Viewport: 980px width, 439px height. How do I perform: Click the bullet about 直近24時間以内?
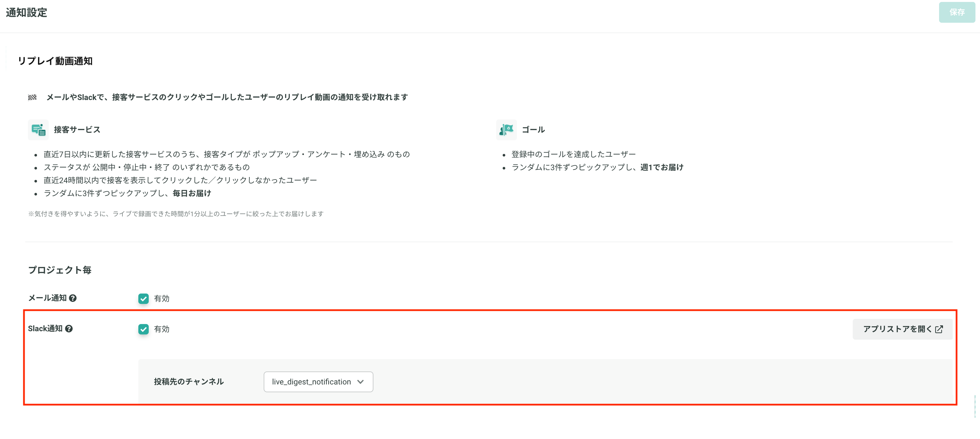[x=180, y=180]
